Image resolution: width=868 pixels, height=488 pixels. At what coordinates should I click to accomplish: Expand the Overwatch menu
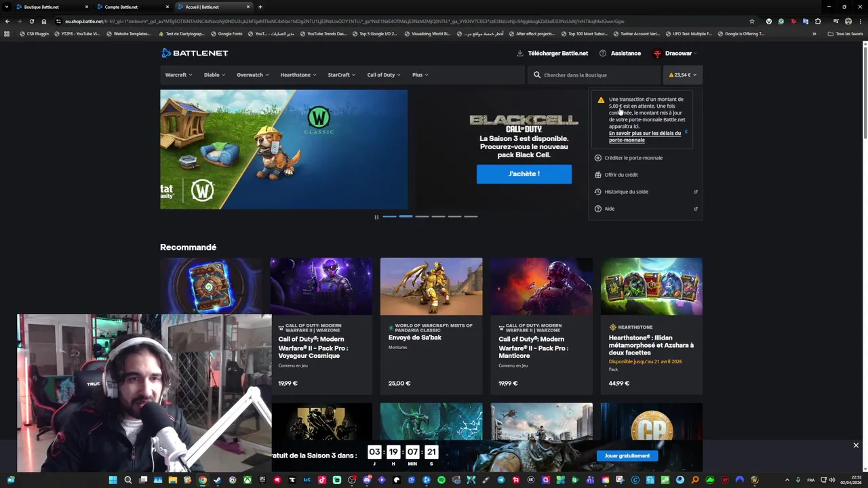click(253, 75)
